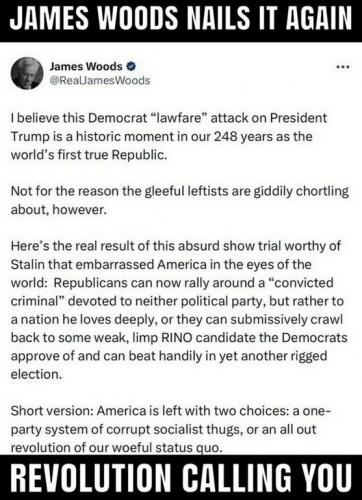Click the 'REVOLUTION CALLING YOU' bottom banner
362x500 pixels.
pyautogui.click(x=181, y=478)
